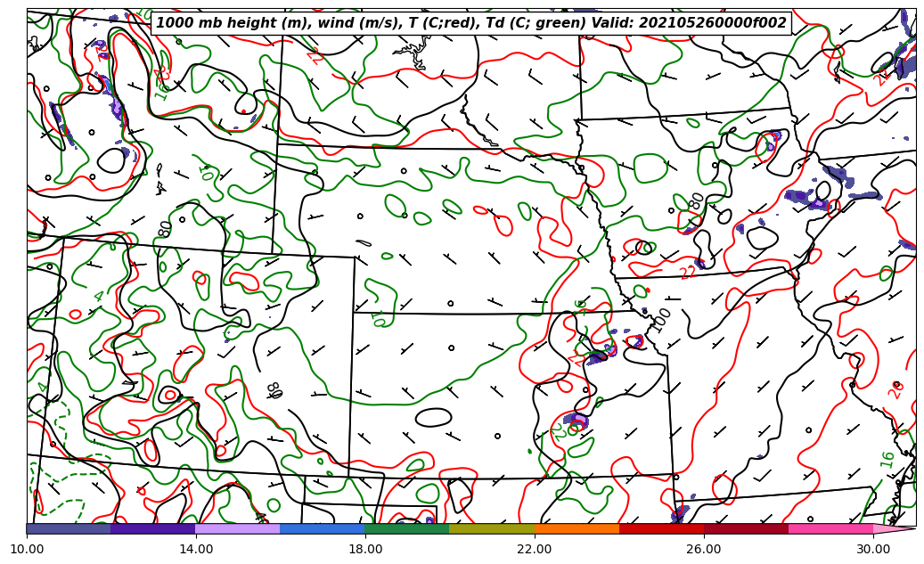
Task: Click the green 16 dewpoint contour label
Action: coord(887,459)
